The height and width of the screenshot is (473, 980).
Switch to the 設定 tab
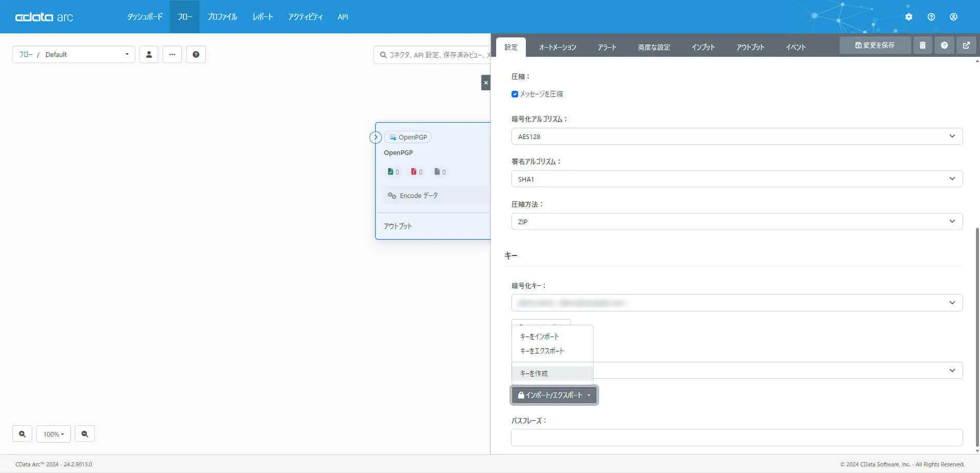[x=511, y=47]
